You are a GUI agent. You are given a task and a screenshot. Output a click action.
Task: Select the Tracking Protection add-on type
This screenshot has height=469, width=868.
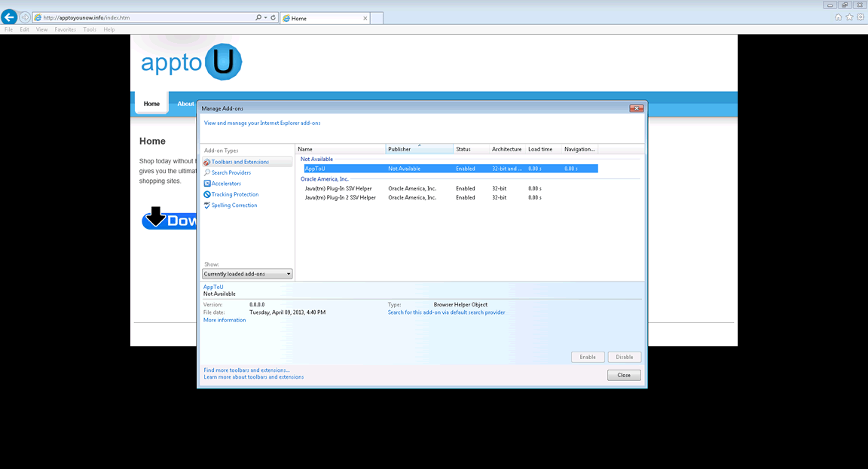coord(234,194)
